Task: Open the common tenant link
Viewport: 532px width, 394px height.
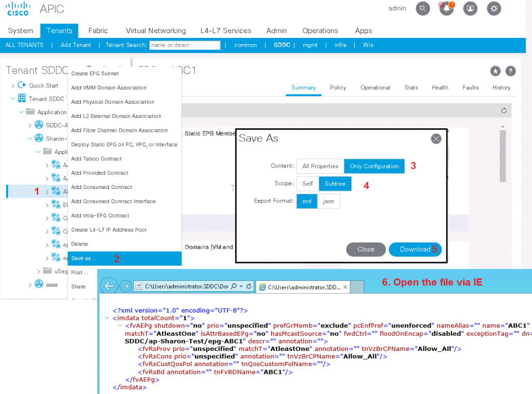Action: click(245, 45)
